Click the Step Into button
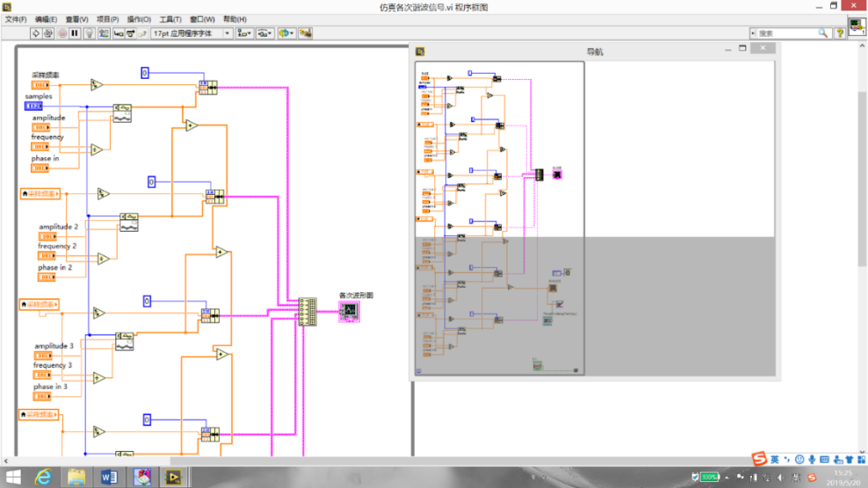Screen dimensions: 868x488 coord(117,33)
